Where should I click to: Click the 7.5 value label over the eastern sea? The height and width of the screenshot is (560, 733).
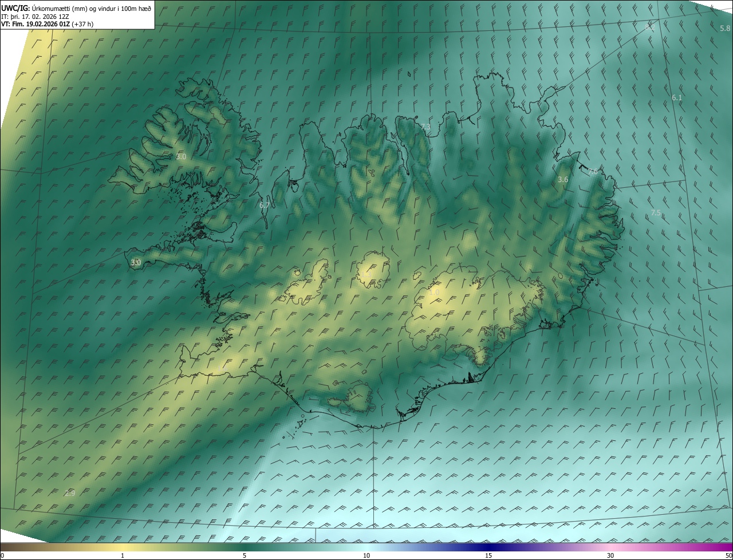point(656,212)
